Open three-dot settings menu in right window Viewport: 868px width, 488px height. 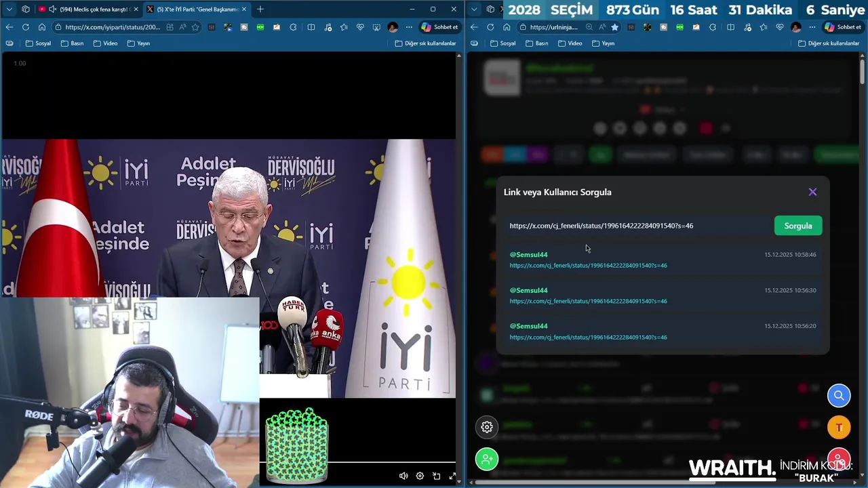point(812,27)
